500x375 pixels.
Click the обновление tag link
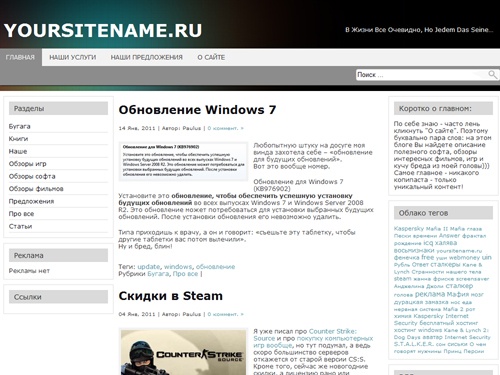215,267
